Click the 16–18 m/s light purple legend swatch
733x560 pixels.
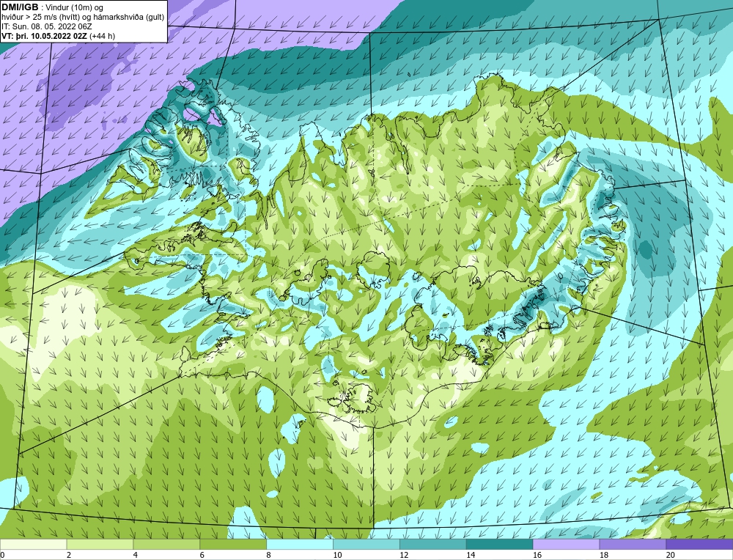pyautogui.click(x=566, y=544)
